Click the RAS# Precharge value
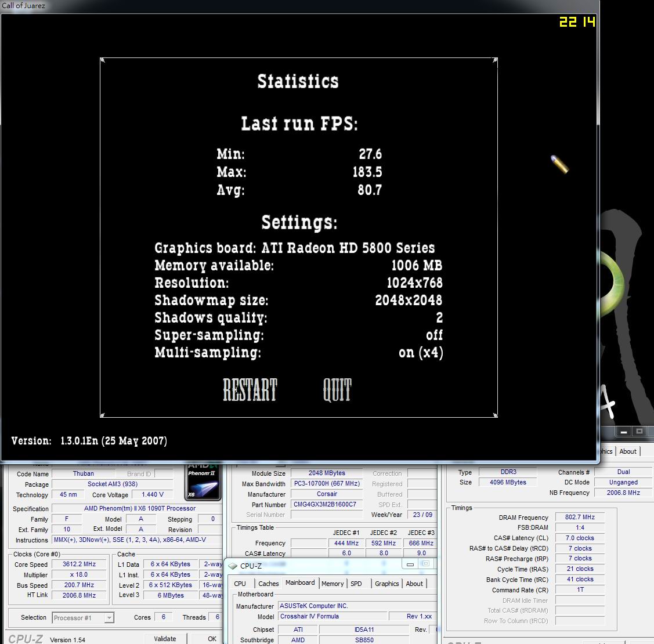The image size is (654, 644). click(580, 559)
